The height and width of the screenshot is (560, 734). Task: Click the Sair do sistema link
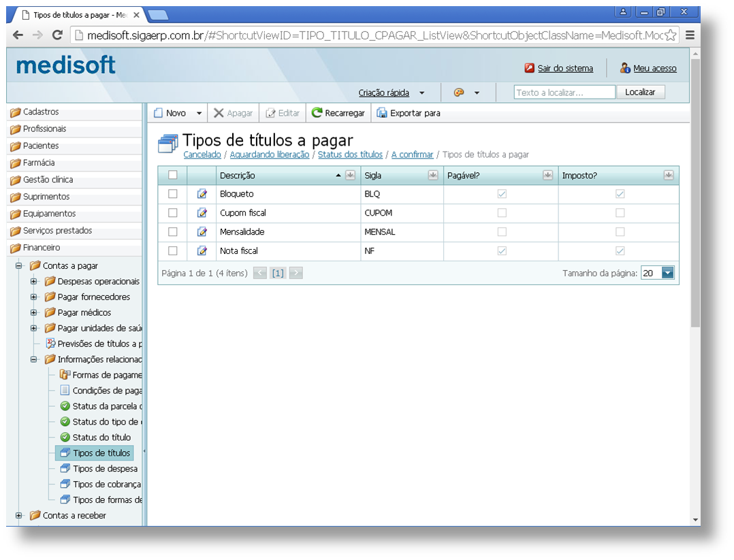565,68
